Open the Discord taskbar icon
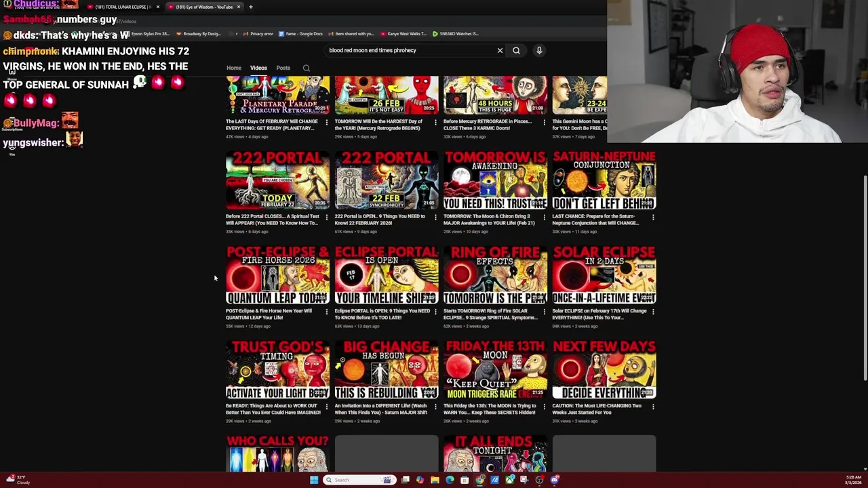Viewport: 868px width, 488px height. [x=555, y=480]
